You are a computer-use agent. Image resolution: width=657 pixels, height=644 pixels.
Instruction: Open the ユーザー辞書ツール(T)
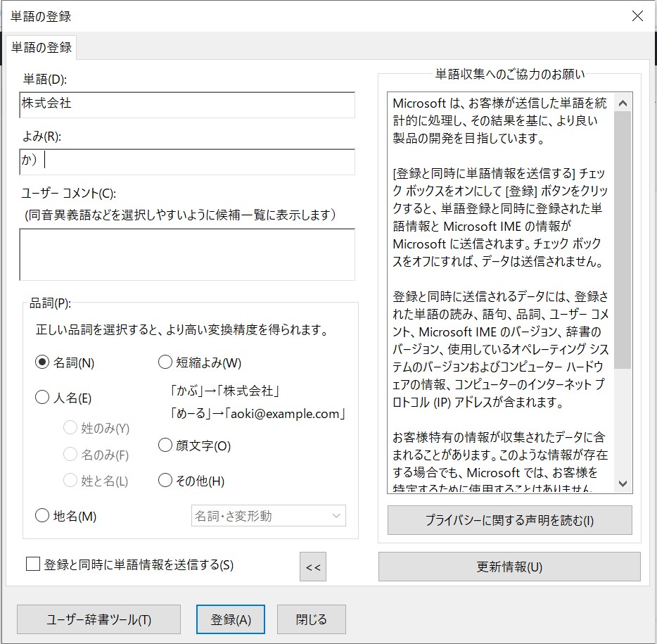[98, 619]
